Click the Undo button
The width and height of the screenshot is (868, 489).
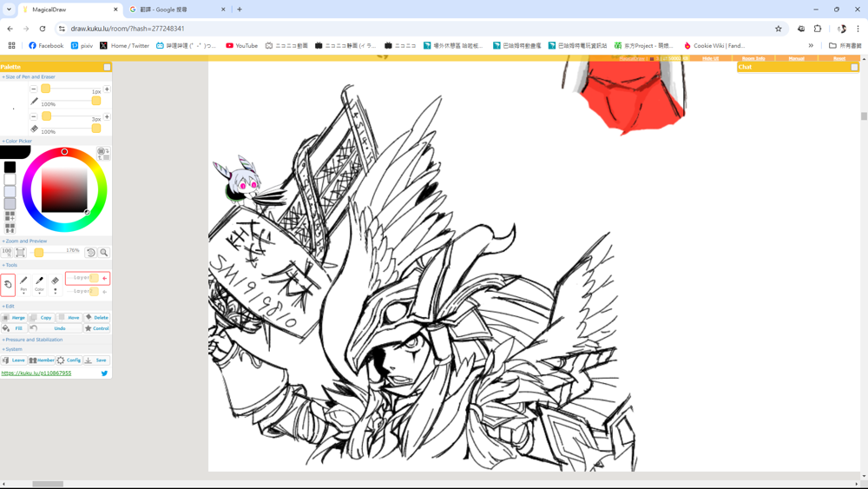(x=56, y=328)
